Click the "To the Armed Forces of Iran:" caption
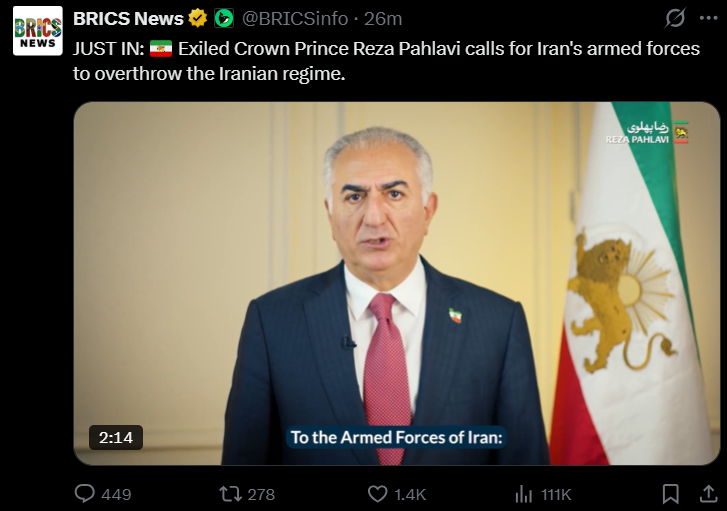 pos(396,437)
